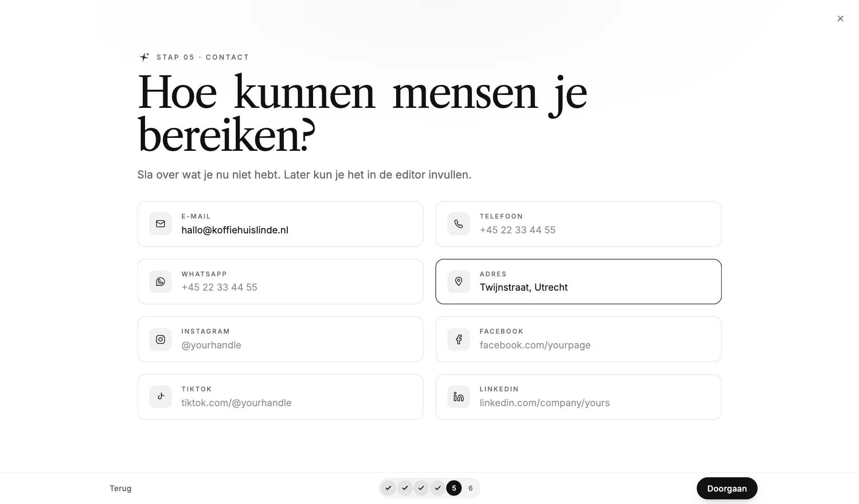
Task: Select current step 5 indicator
Action: coord(454,488)
